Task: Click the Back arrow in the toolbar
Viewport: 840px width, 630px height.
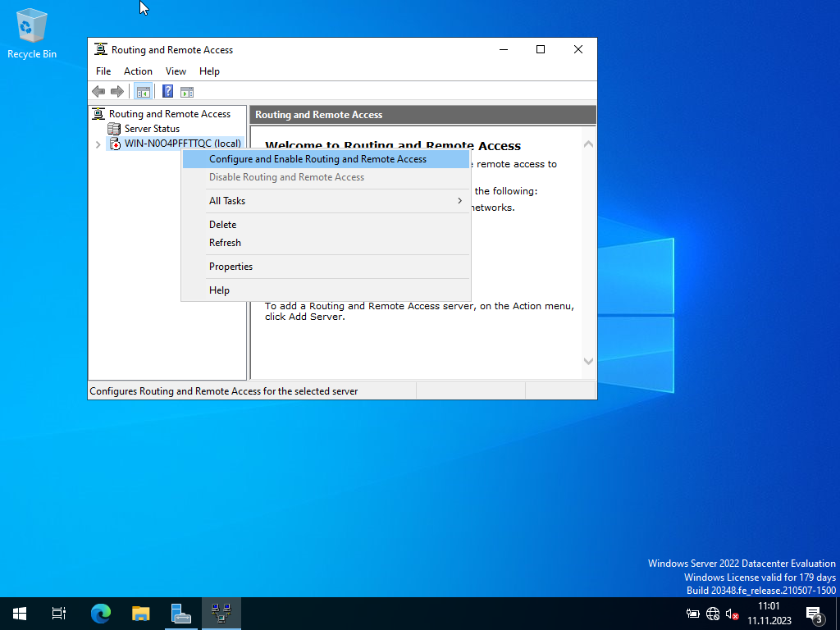Action: tap(98, 92)
